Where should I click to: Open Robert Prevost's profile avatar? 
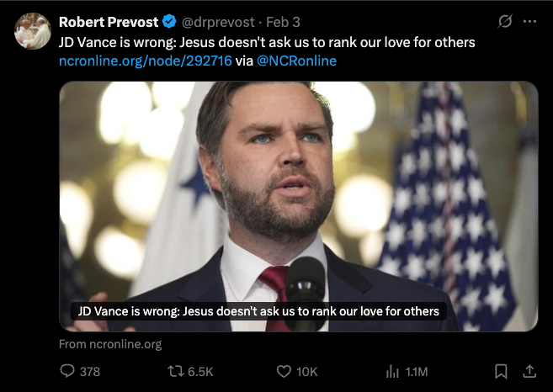33,30
